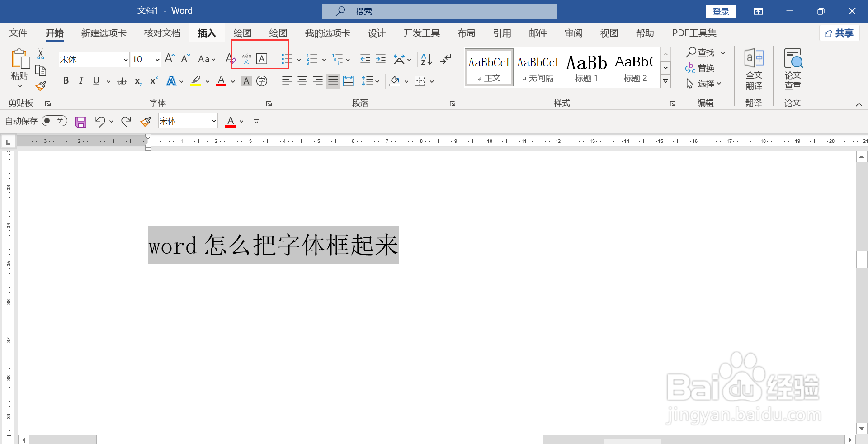Open Font dialog launcher in 字体 group
The image size is (868, 444).
click(x=269, y=104)
